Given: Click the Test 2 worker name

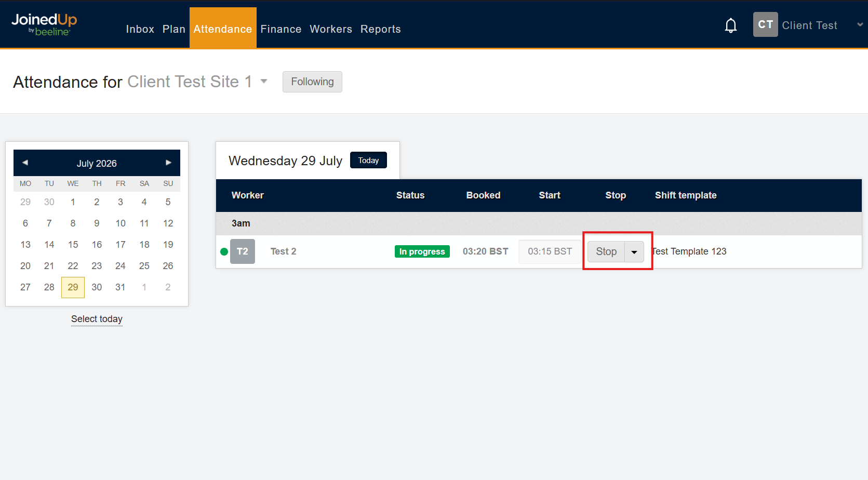Looking at the screenshot, I should [x=284, y=251].
